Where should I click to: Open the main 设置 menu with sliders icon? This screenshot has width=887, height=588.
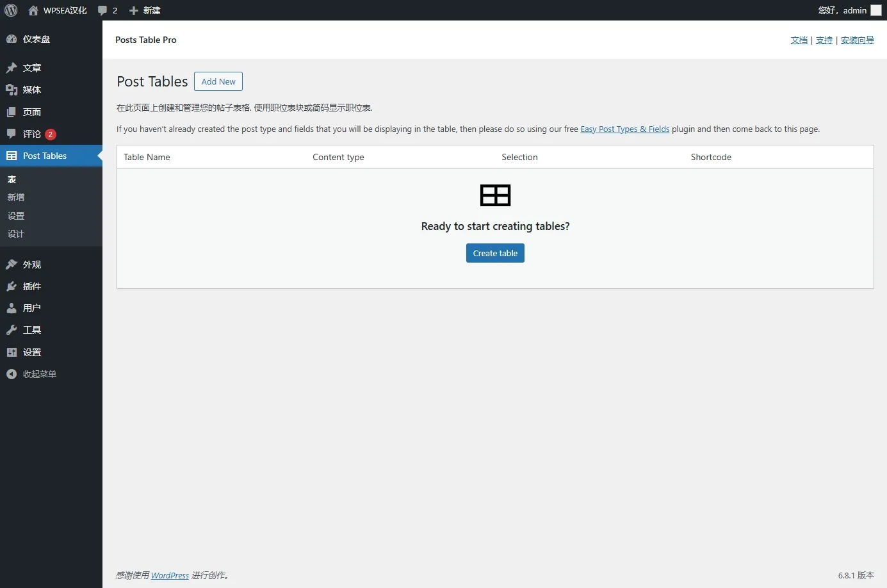coord(51,352)
